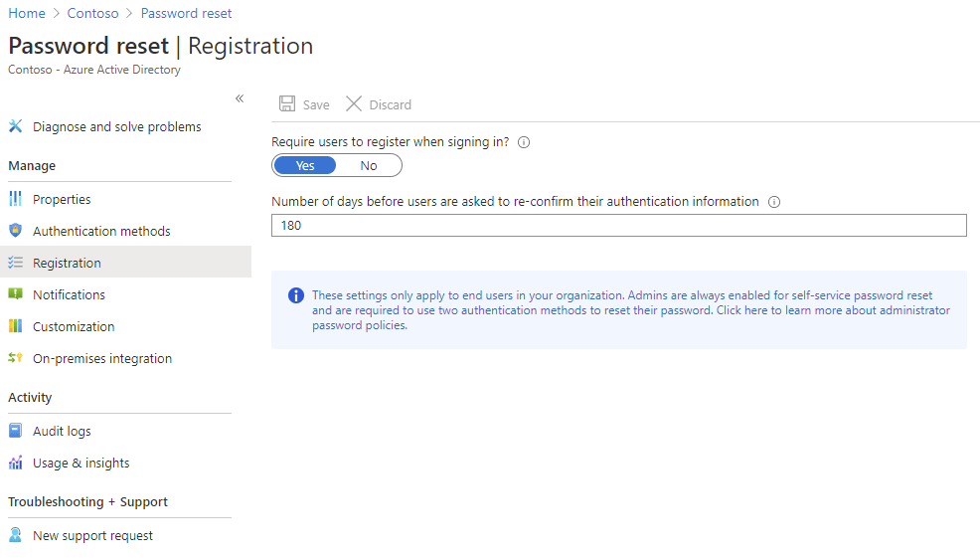Click info icon beside register when signing in

click(524, 142)
